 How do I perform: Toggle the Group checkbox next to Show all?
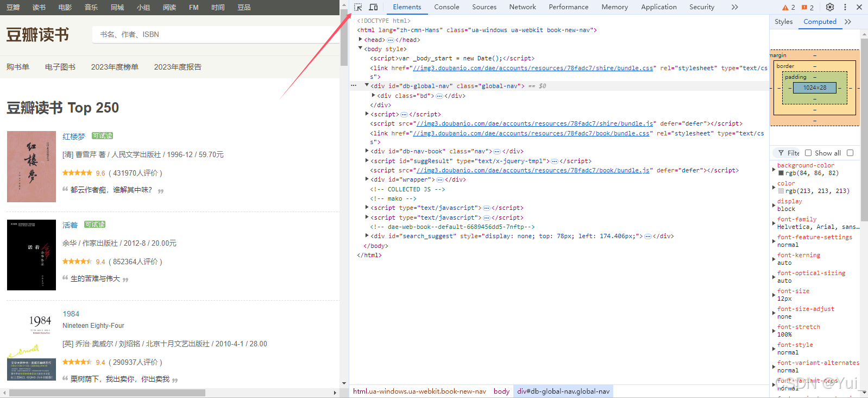850,153
